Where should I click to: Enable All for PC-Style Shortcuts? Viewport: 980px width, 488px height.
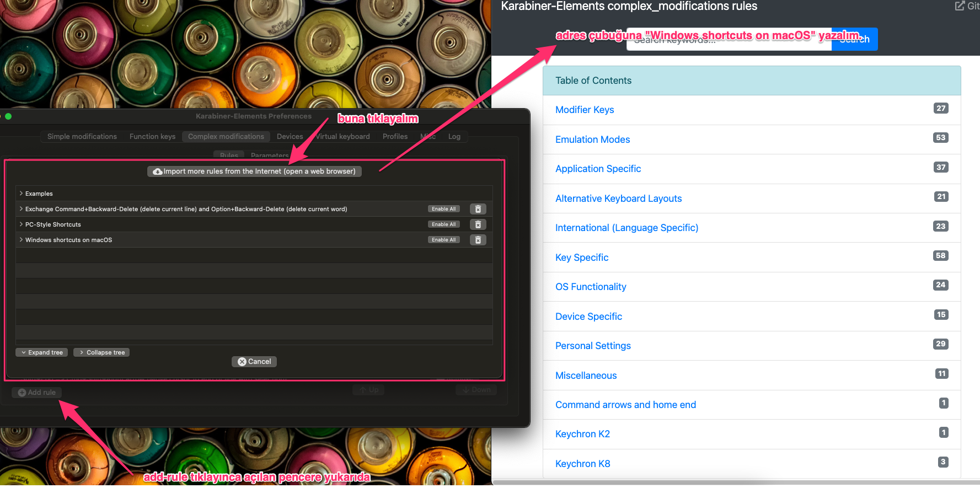click(x=444, y=224)
